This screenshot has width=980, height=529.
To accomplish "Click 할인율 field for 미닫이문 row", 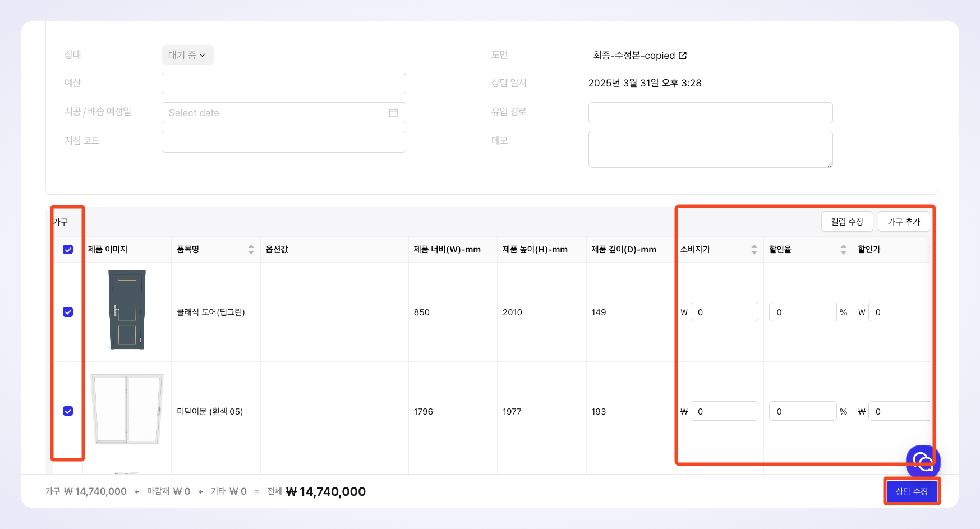I will pyautogui.click(x=802, y=411).
